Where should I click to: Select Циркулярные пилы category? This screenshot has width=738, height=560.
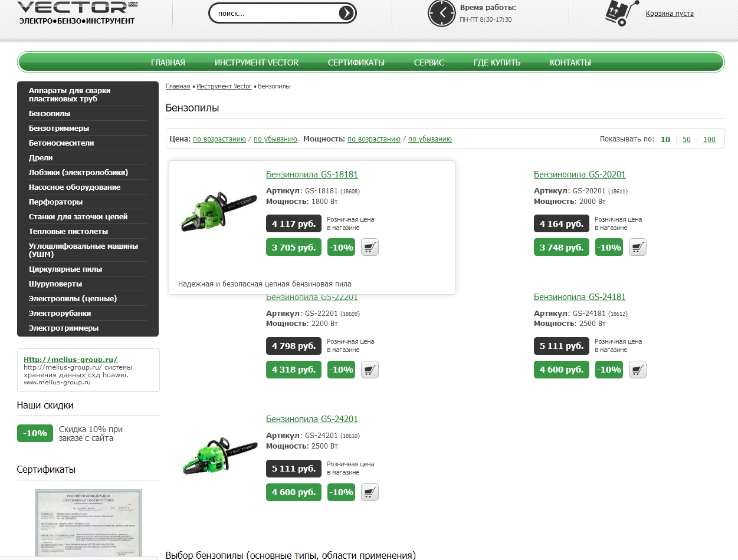(x=65, y=269)
